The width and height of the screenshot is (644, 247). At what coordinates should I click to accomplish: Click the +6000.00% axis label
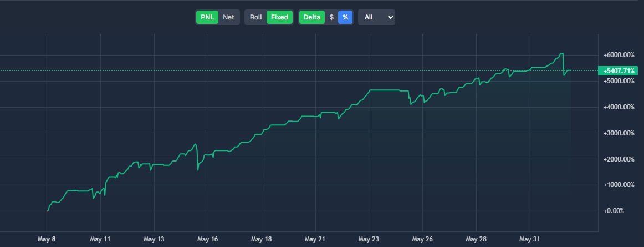(x=619, y=55)
